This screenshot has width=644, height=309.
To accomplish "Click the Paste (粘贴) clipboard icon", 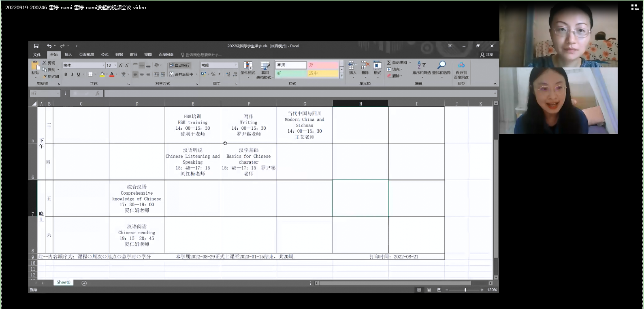I will (35, 66).
